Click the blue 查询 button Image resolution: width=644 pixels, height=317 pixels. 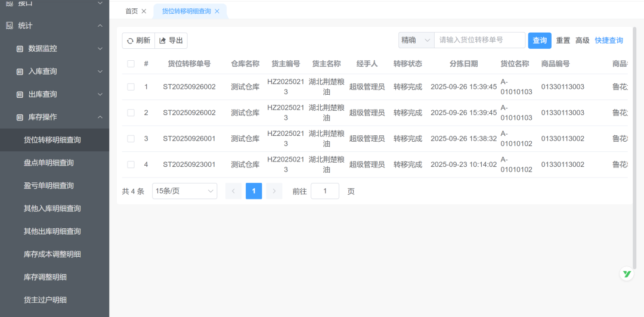[x=540, y=41]
